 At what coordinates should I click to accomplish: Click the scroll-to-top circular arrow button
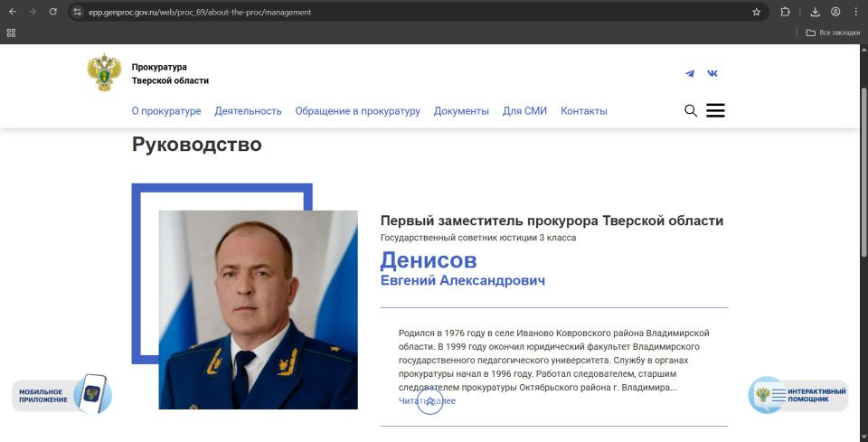click(x=429, y=401)
